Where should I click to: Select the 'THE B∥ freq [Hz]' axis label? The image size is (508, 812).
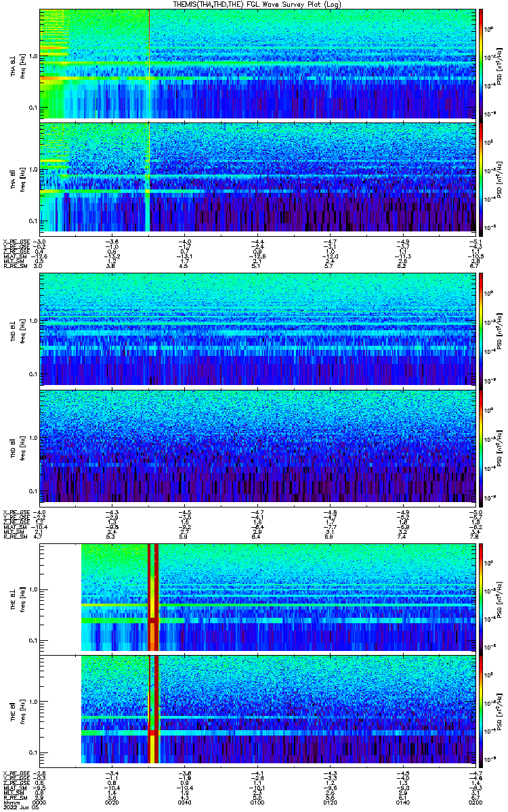tap(18, 711)
